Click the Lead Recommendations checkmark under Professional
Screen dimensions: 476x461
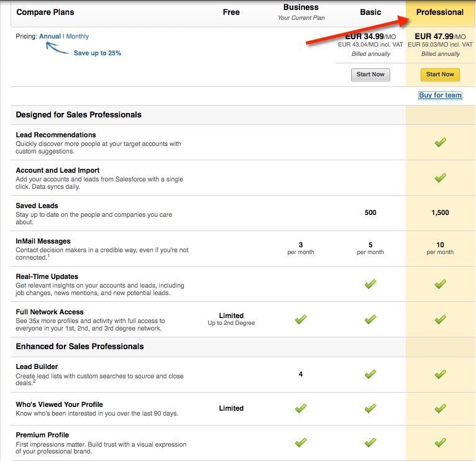click(440, 142)
